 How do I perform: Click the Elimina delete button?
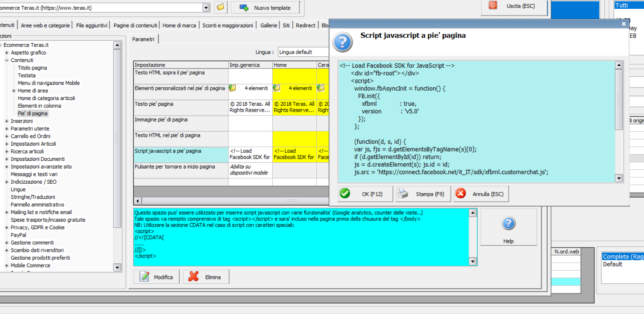[206, 277]
